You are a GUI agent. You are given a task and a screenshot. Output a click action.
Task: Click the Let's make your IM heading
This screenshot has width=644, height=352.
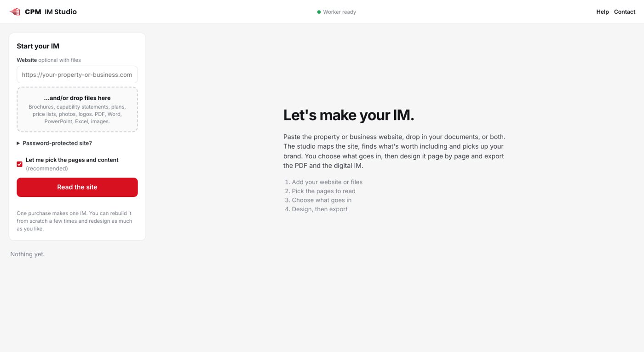click(x=349, y=115)
